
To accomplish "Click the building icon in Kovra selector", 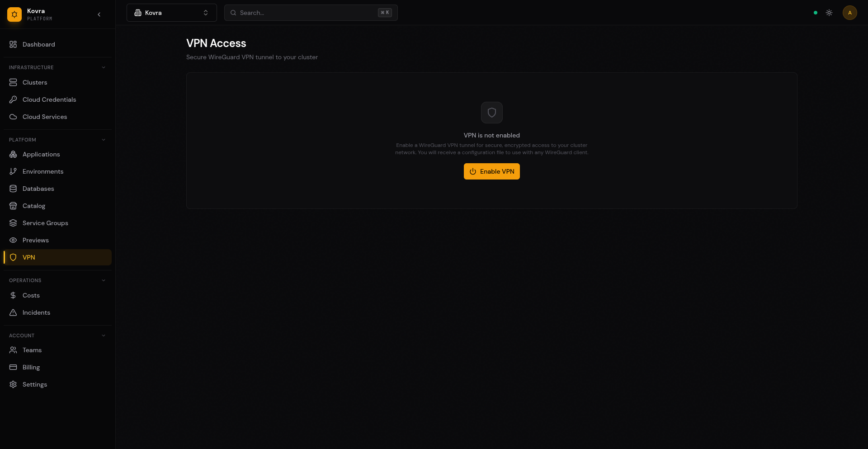I will coord(138,13).
